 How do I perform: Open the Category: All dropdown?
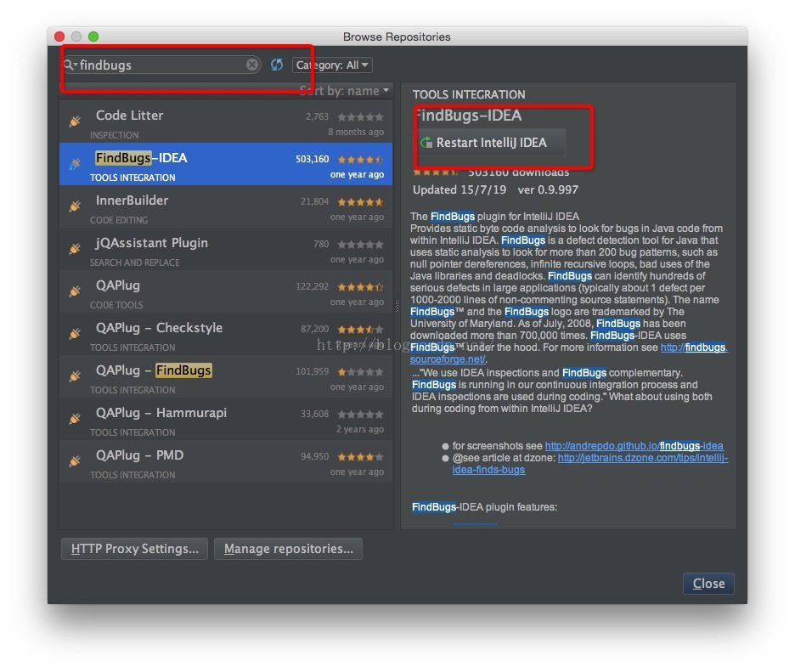coord(332,65)
